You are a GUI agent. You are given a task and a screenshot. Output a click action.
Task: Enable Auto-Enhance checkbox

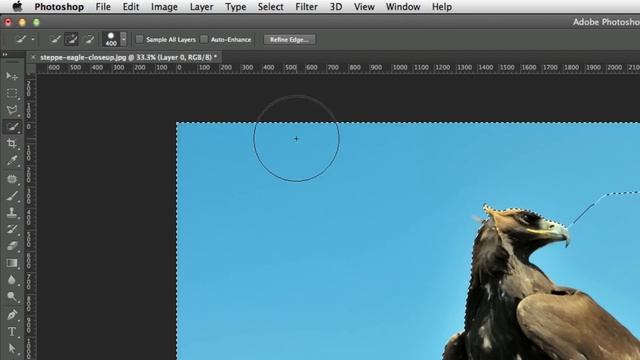tap(204, 39)
